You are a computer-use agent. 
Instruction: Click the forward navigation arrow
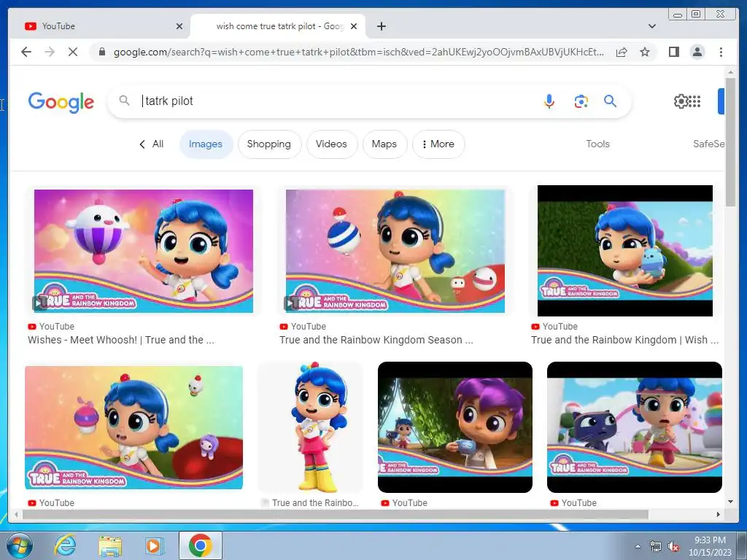pyautogui.click(x=50, y=52)
